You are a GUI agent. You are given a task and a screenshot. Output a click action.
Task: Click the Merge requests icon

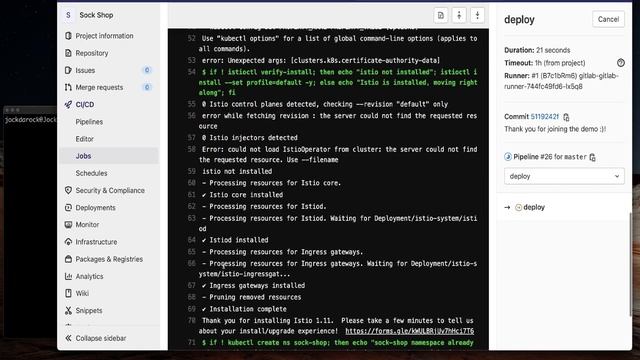68,87
